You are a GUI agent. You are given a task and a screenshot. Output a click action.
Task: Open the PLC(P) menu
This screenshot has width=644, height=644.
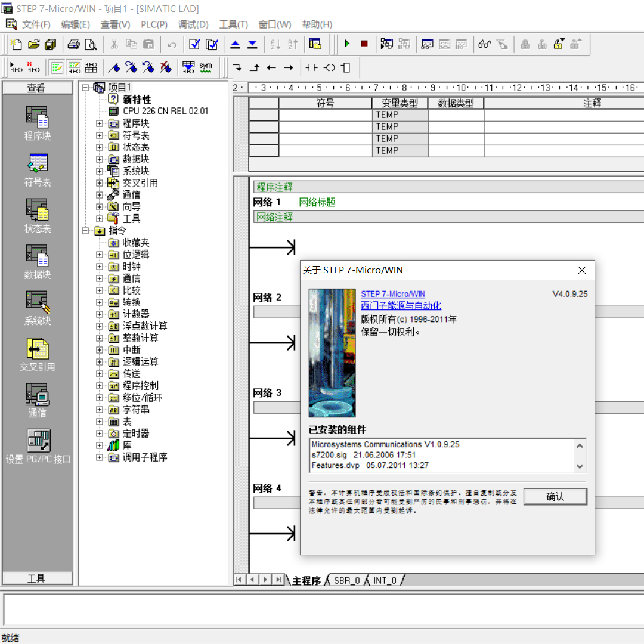(154, 24)
